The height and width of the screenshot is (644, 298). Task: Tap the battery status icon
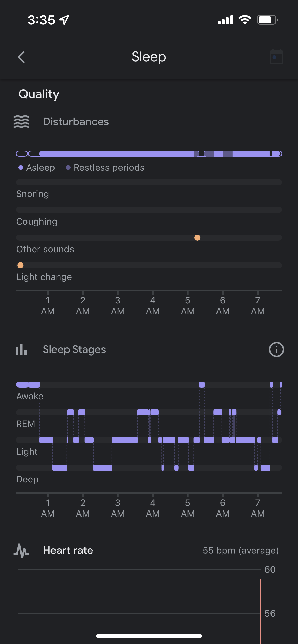pyautogui.click(x=267, y=20)
